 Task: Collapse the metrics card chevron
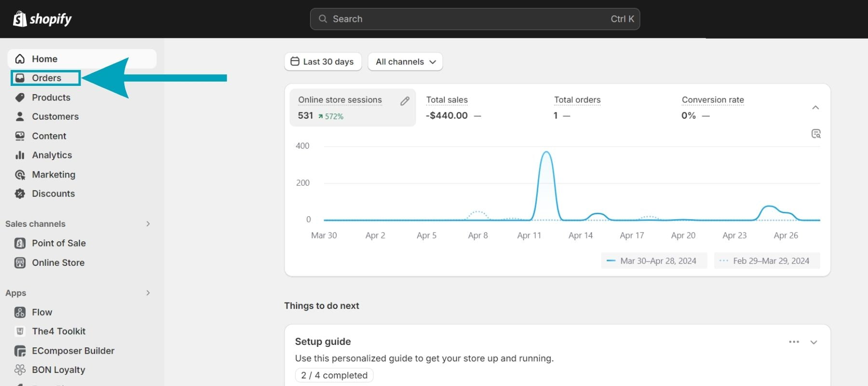[x=815, y=107]
